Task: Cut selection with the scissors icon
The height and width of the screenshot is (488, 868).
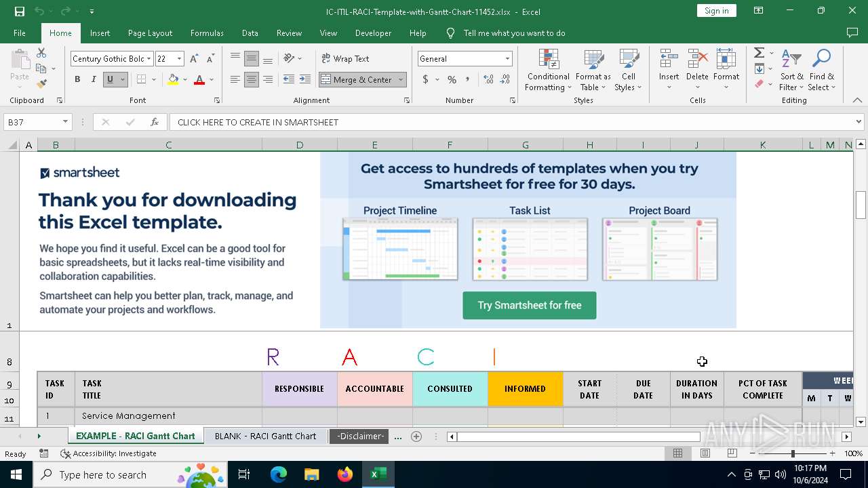Action: click(41, 53)
